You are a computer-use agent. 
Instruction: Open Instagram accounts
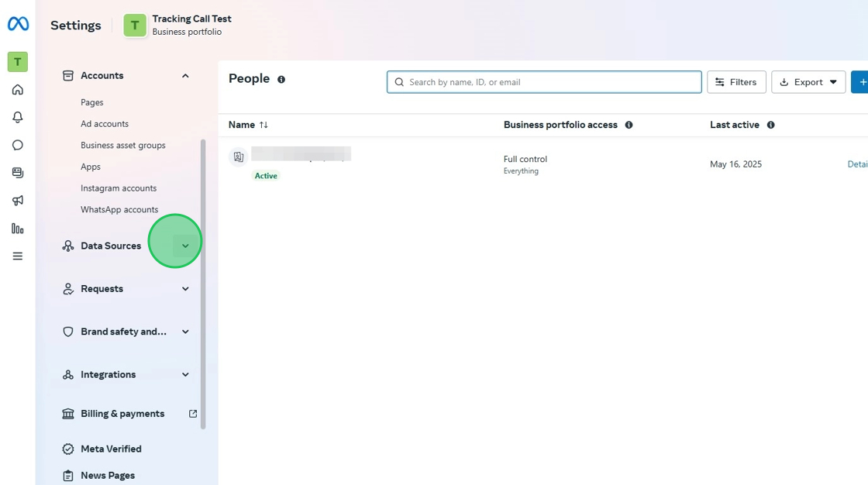(119, 188)
